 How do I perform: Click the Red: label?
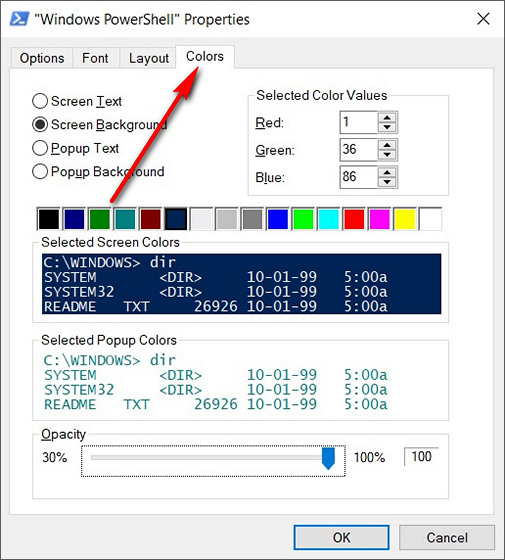pyautogui.click(x=269, y=123)
